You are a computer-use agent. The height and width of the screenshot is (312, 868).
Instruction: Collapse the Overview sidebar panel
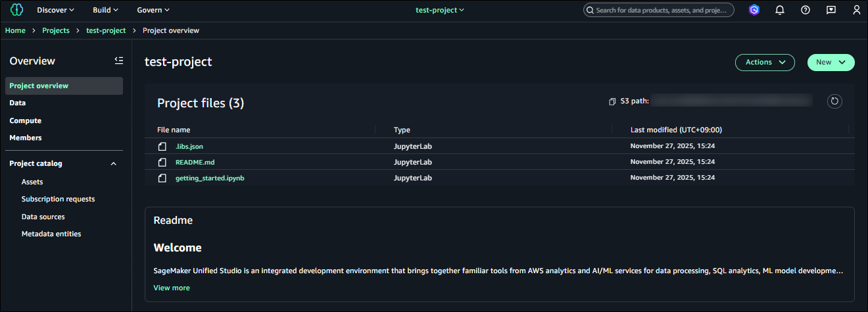pos(118,61)
